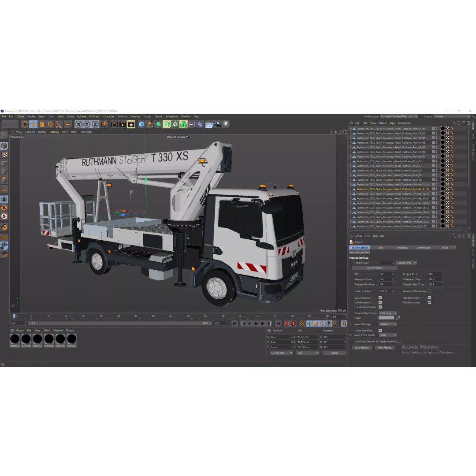
Task: Open Edit Render Settings icon
Action: coord(131,124)
